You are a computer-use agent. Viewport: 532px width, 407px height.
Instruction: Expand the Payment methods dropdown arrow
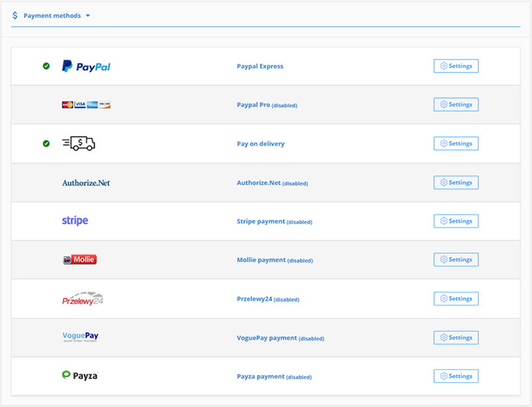pos(88,16)
